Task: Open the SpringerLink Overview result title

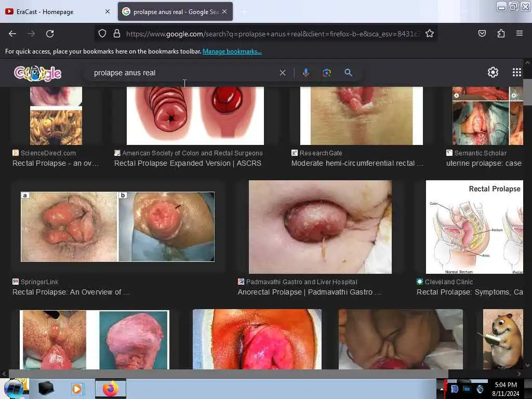Action: [71, 292]
